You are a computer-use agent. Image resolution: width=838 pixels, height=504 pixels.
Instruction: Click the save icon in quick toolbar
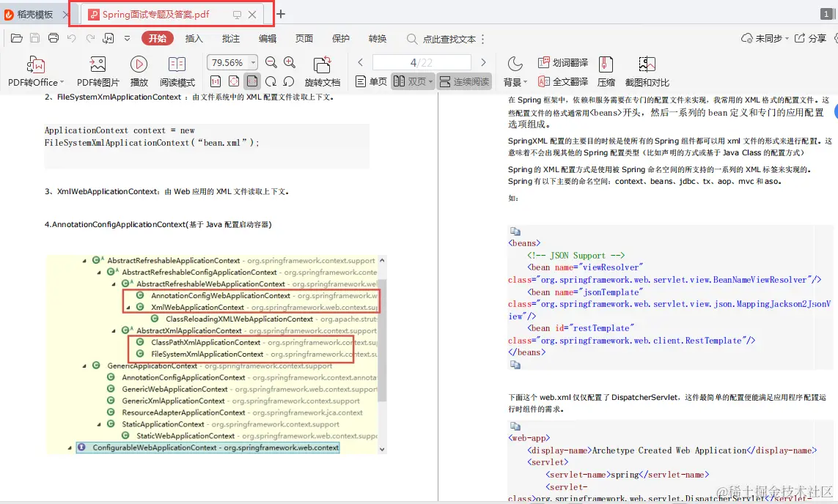[x=34, y=38]
